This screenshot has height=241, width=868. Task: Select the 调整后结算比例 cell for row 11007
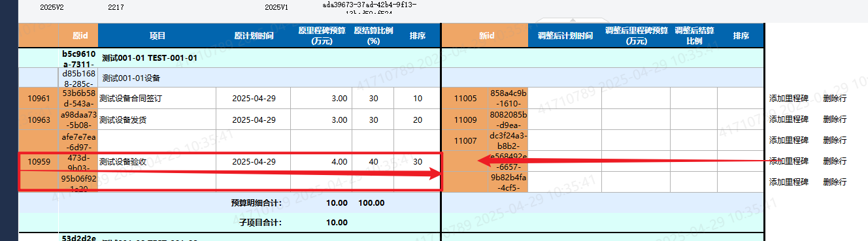pos(693,140)
